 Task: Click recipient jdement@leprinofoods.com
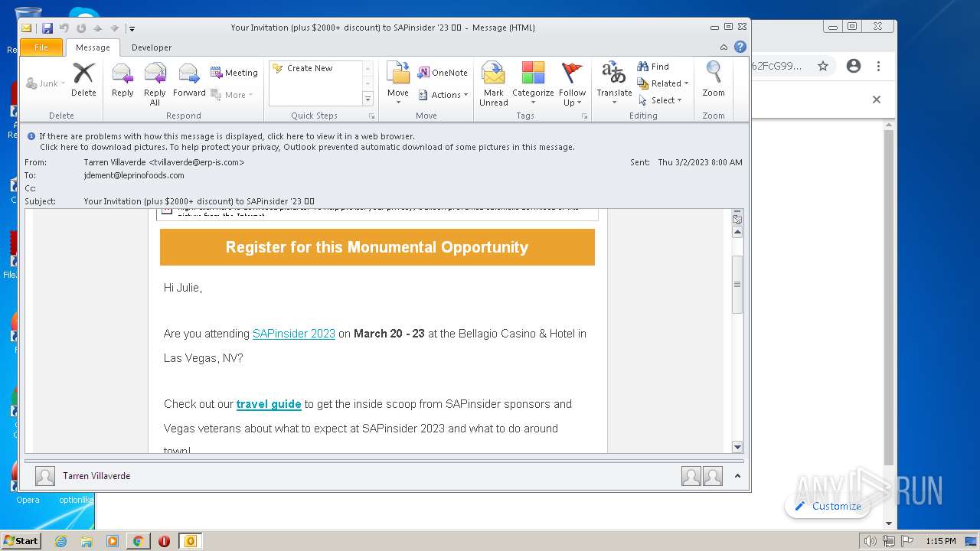coord(134,175)
